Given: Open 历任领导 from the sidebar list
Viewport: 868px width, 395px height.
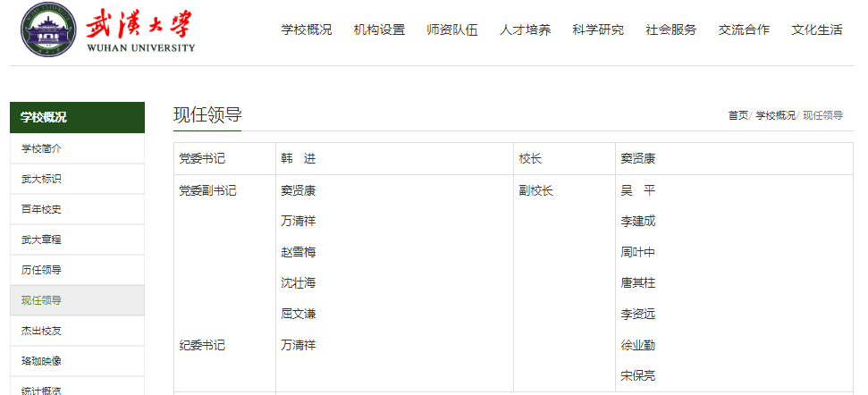Looking at the screenshot, I should pos(41,270).
